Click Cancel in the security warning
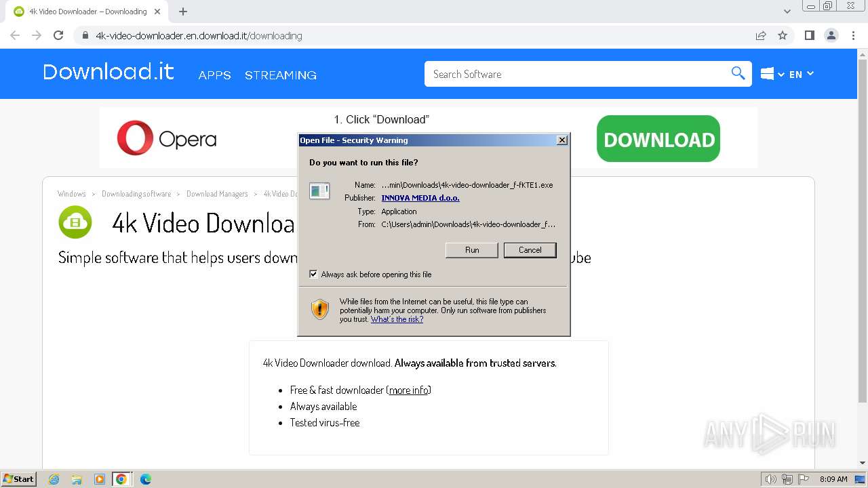868x488 pixels. [x=530, y=250]
